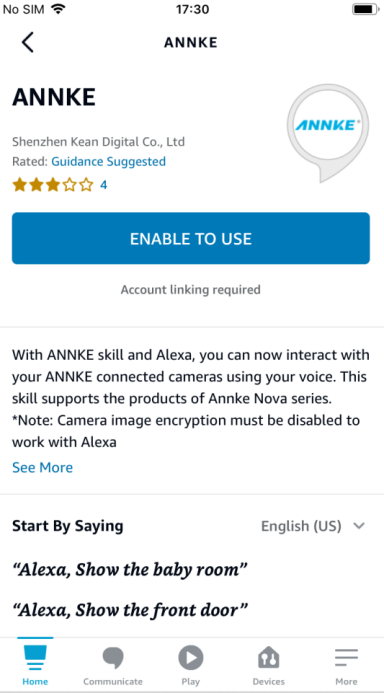
Task: Go back using the left chevron
Action: tap(27, 43)
